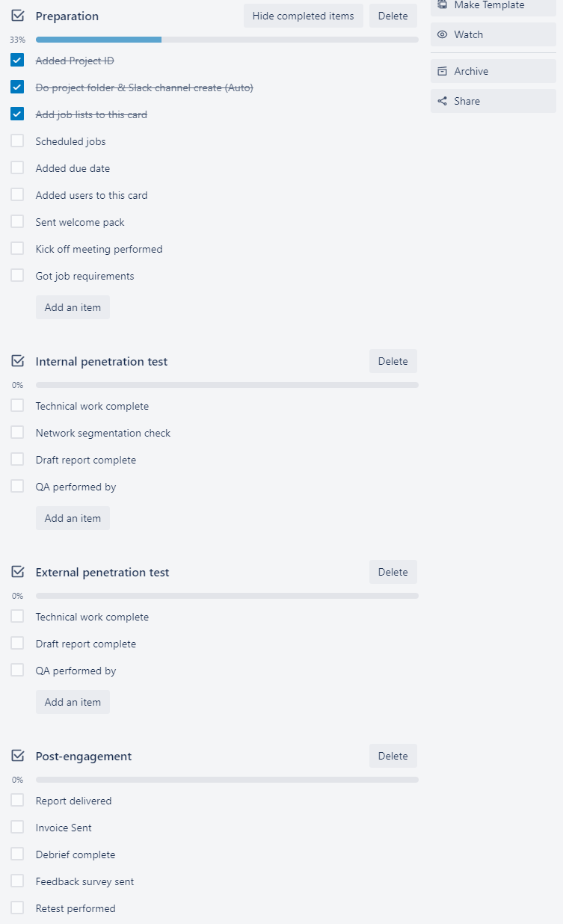Add an item to Internal penetration test
Viewport: 563px width, 924px height.
[73, 517]
